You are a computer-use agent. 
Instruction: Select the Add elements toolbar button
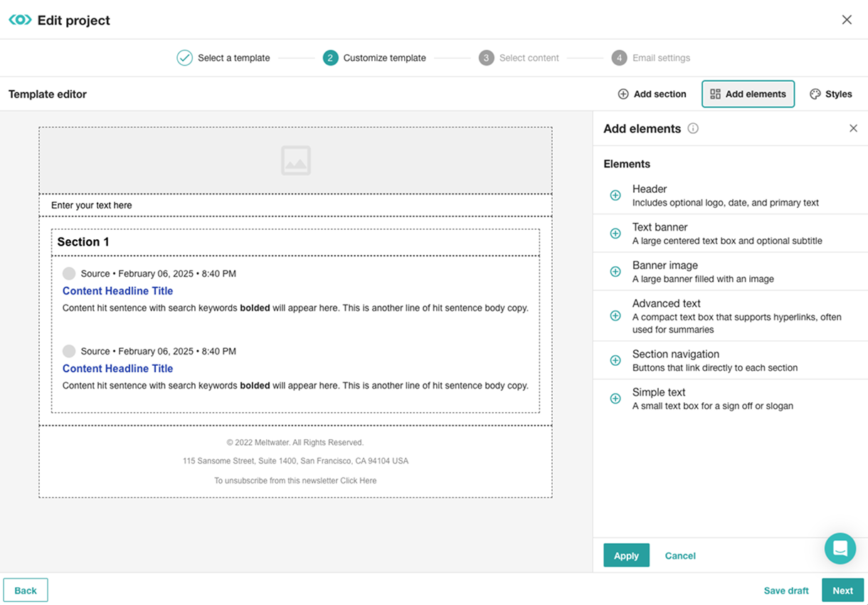pos(748,94)
